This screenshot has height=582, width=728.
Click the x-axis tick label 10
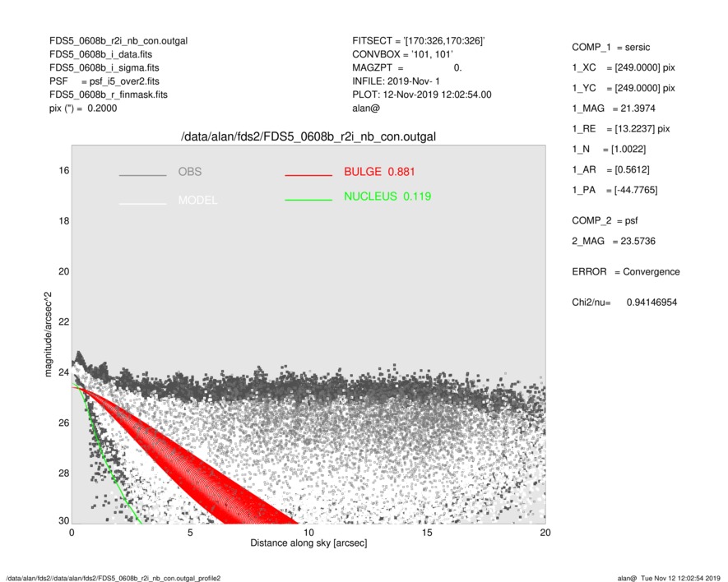click(308, 533)
